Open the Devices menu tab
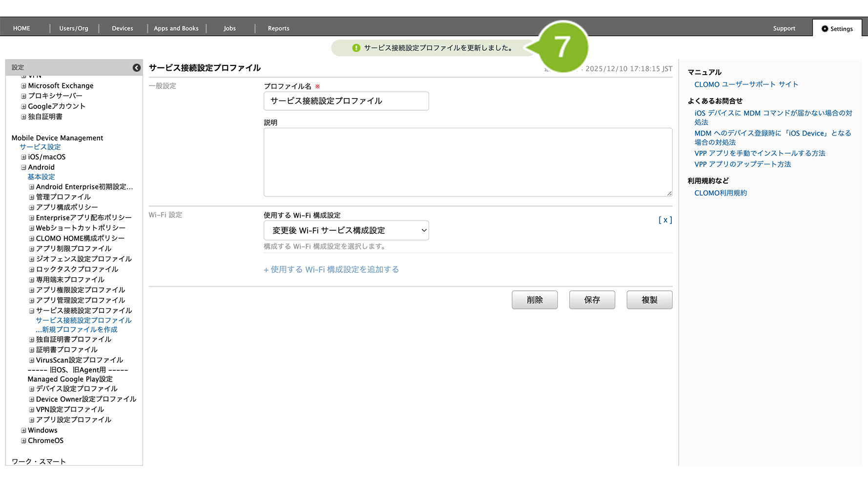This screenshot has width=868, height=488. [122, 29]
